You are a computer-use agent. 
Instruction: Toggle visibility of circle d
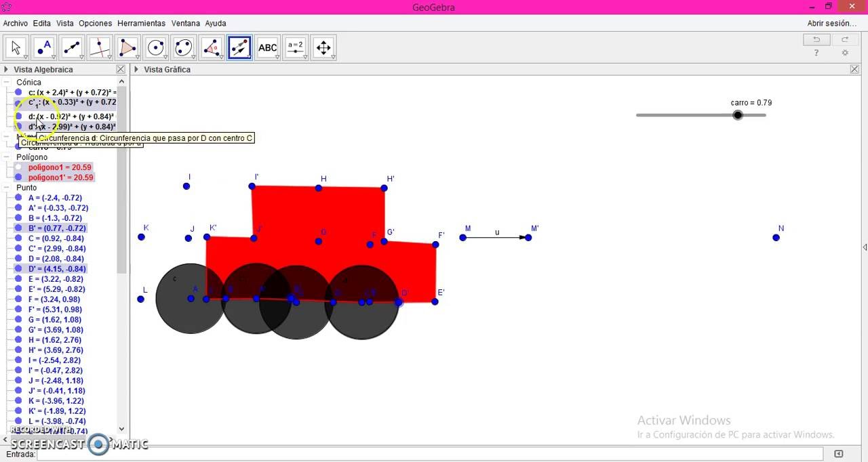click(x=18, y=117)
